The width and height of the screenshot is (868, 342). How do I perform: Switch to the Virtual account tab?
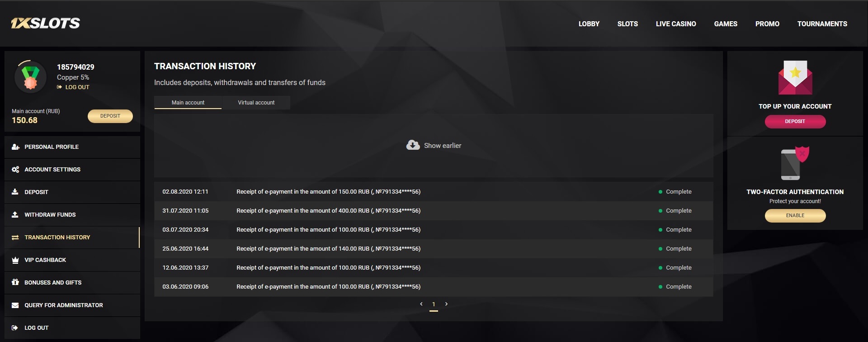tap(256, 103)
